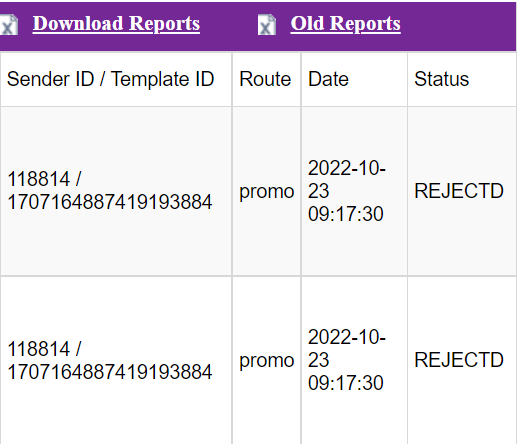Click the first row's date 2022-10-23 09:17:30

pyautogui.click(x=347, y=191)
